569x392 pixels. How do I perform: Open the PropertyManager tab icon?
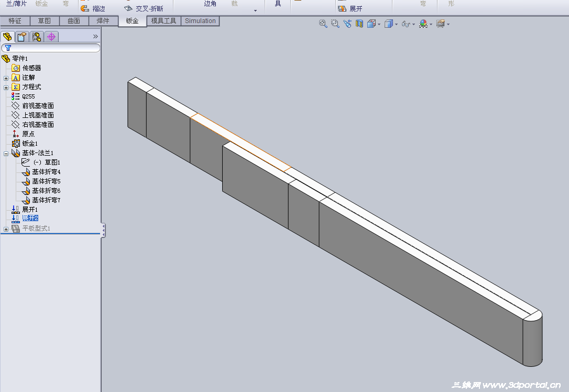(22, 37)
